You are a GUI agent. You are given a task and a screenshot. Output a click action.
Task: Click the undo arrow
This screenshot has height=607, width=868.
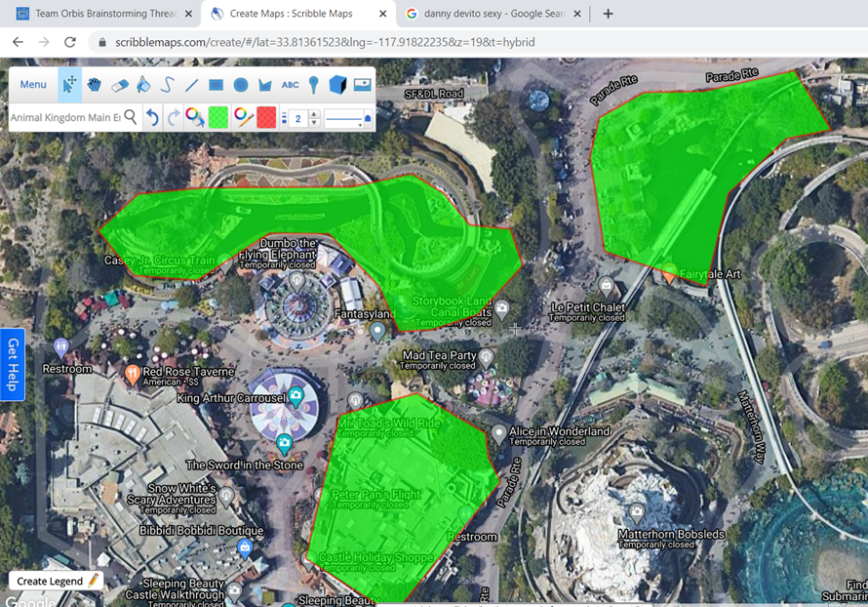[x=152, y=118]
